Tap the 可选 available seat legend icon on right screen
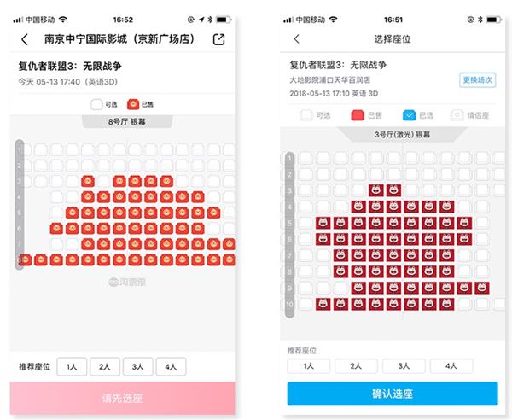Viewport: 512px width, 420px height. tap(306, 115)
